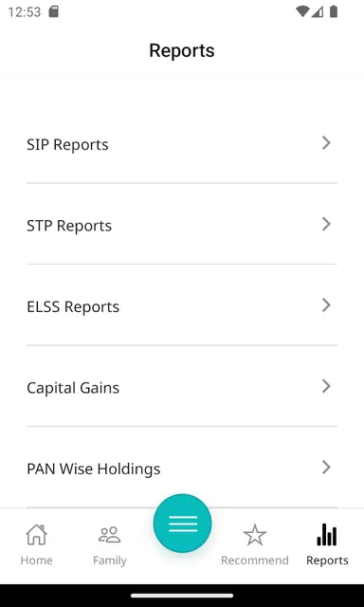Check the Wi-Fi status icon
Viewport: 364px width, 607px height.
302,12
